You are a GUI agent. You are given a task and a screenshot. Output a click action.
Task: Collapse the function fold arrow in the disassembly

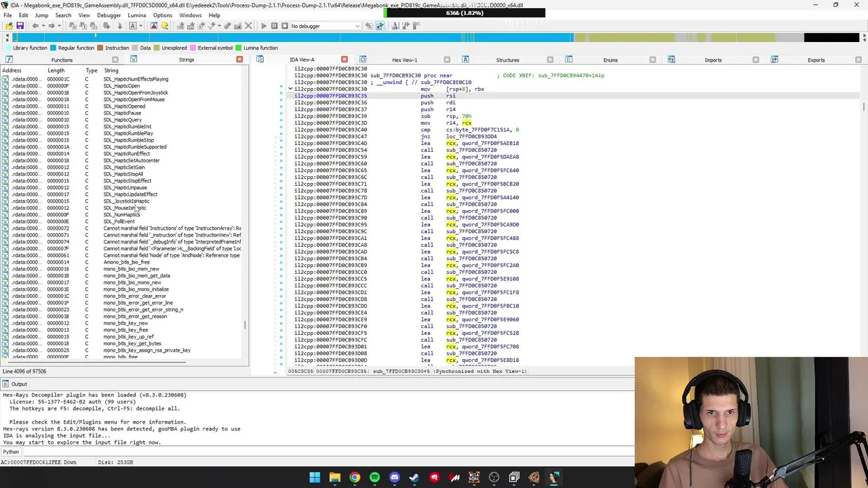point(290,89)
